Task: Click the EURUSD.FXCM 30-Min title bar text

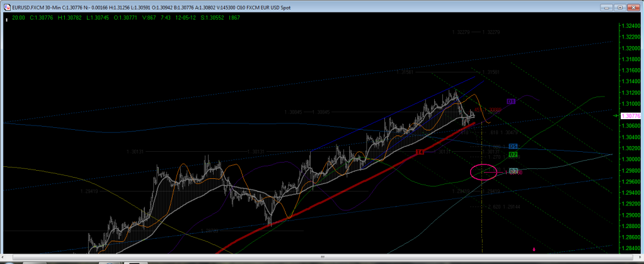Action: click(38, 8)
